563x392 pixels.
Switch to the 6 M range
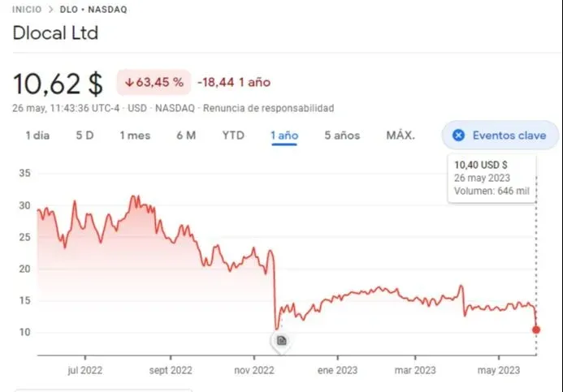point(186,136)
